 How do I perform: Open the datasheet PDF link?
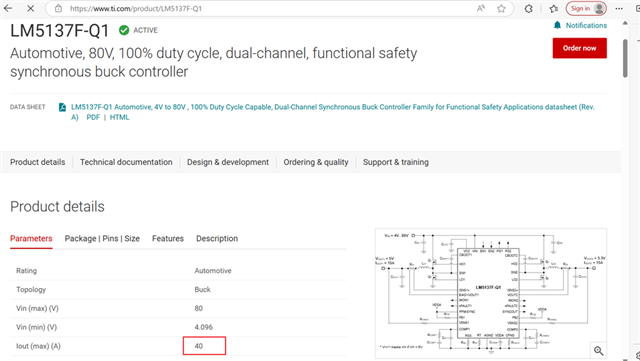[x=93, y=117]
